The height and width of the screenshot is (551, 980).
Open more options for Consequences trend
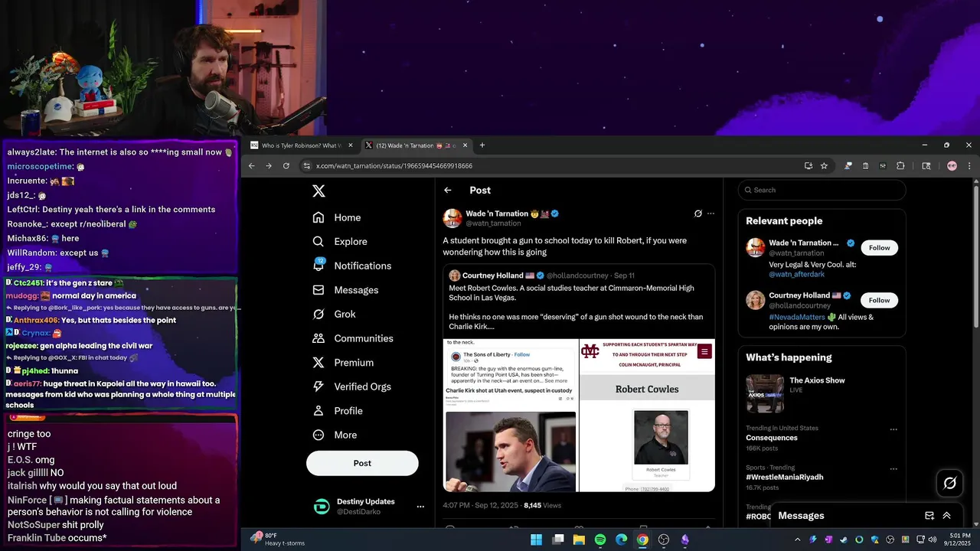[x=893, y=429]
